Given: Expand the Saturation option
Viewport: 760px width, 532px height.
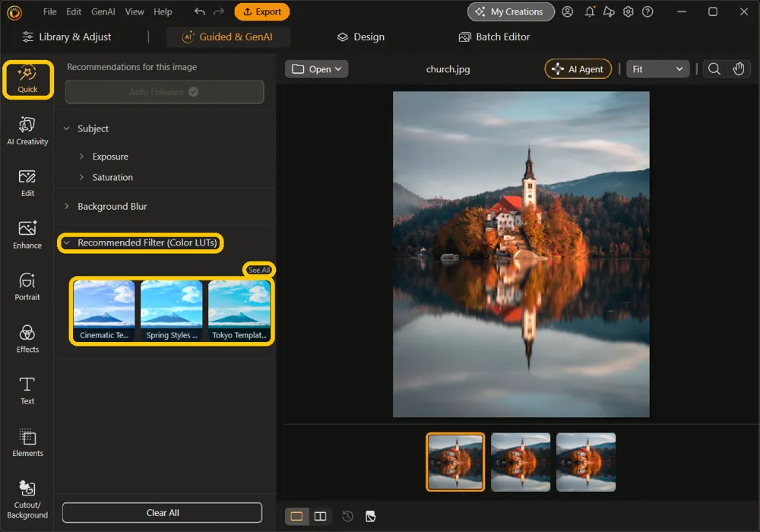Looking at the screenshot, I should coord(81,177).
